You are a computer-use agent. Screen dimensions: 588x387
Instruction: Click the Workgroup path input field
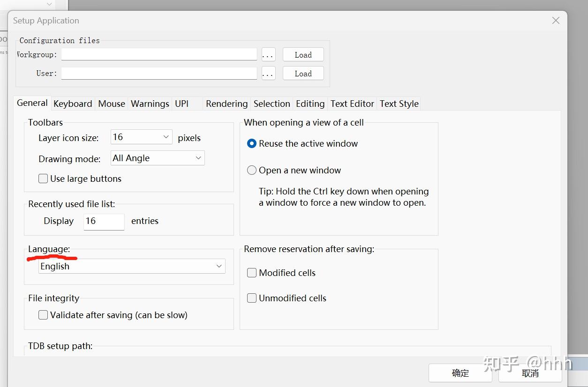click(159, 55)
